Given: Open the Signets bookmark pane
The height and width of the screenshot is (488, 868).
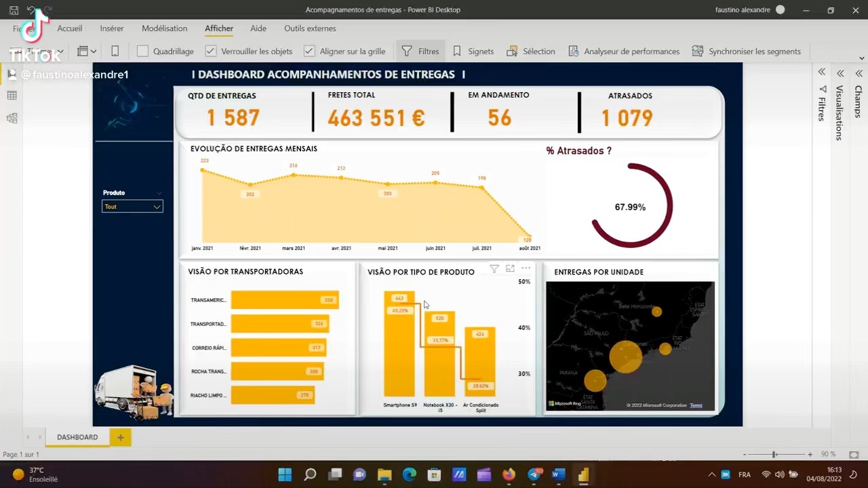Looking at the screenshot, I should [x=457, y=52].
